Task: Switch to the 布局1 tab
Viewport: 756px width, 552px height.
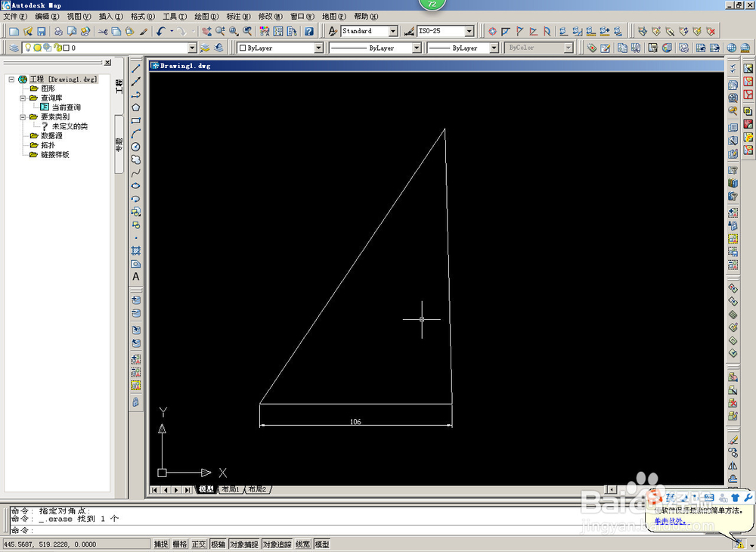Action: (231, 489)
